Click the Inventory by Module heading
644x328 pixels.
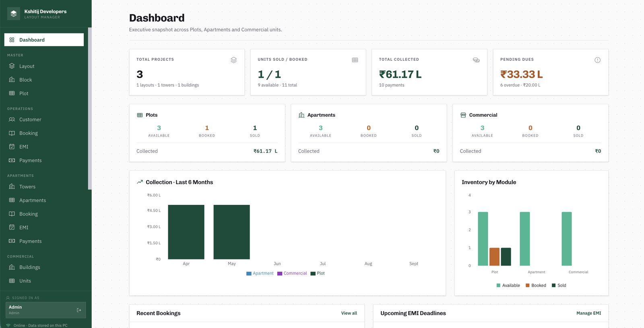click(489, 182)
